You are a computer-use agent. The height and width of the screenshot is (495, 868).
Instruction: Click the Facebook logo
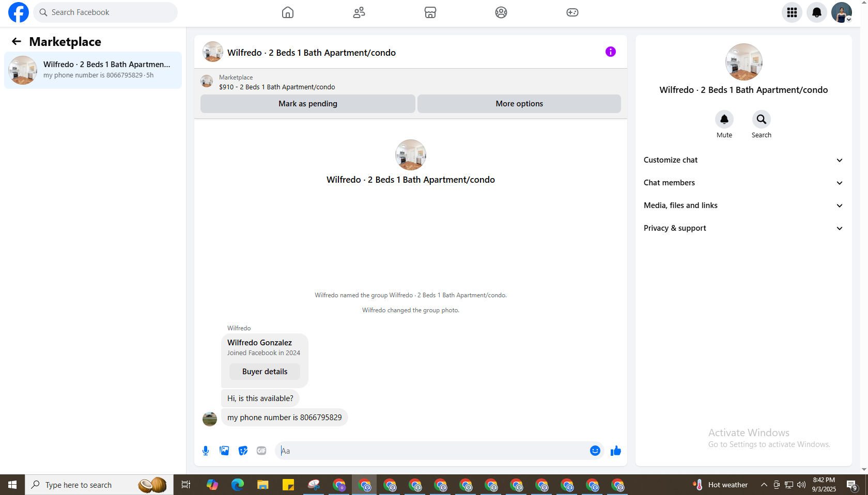pyautogui.click(x=19, y=12)
